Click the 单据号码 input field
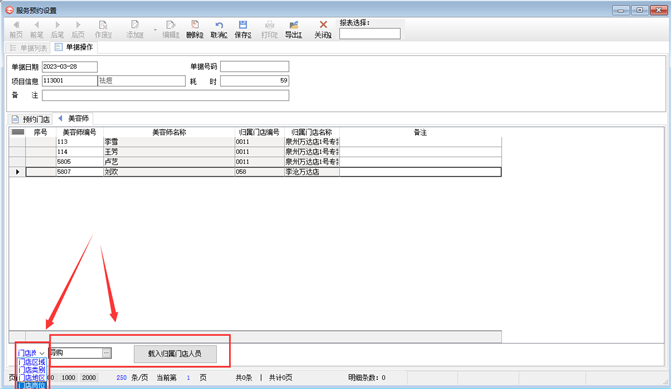 (x=255, y=66)
